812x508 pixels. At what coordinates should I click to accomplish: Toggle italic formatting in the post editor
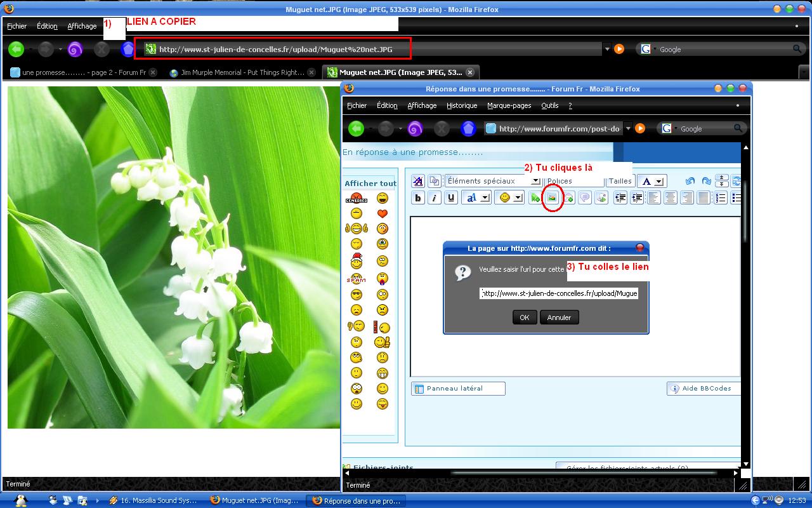(435, 198)
